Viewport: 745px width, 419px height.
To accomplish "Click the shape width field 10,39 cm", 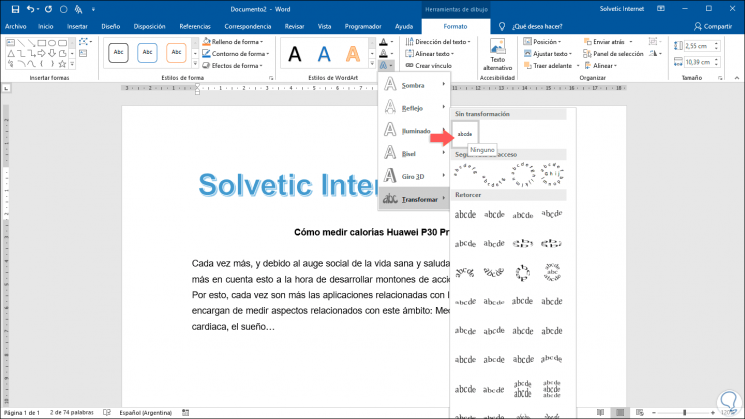I will [x=702, y=62].
